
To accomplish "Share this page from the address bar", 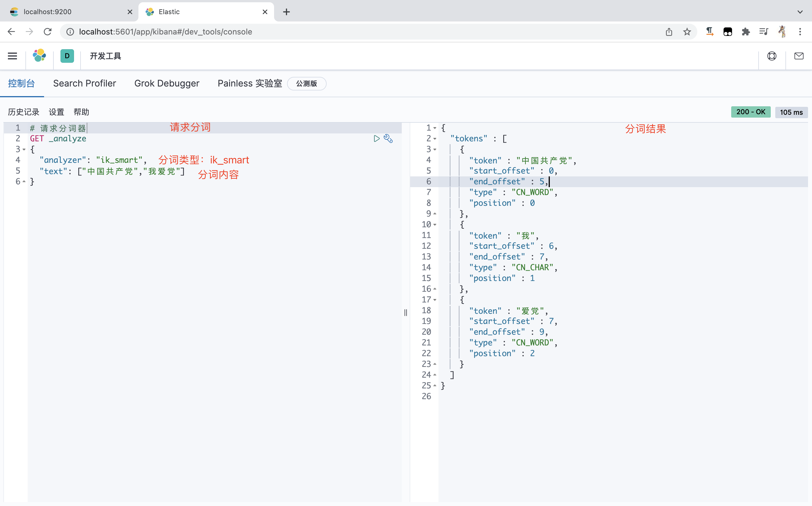I will pyautogui.click(x=669, y=31).
